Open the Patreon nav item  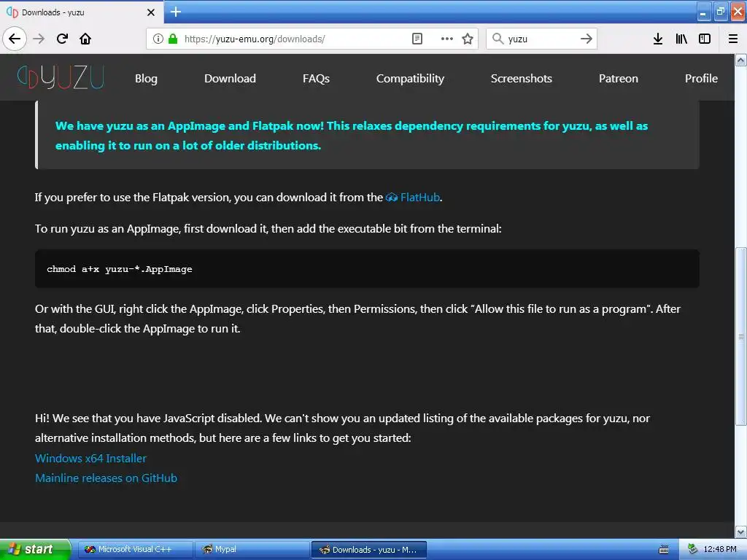tap(618, 79)
